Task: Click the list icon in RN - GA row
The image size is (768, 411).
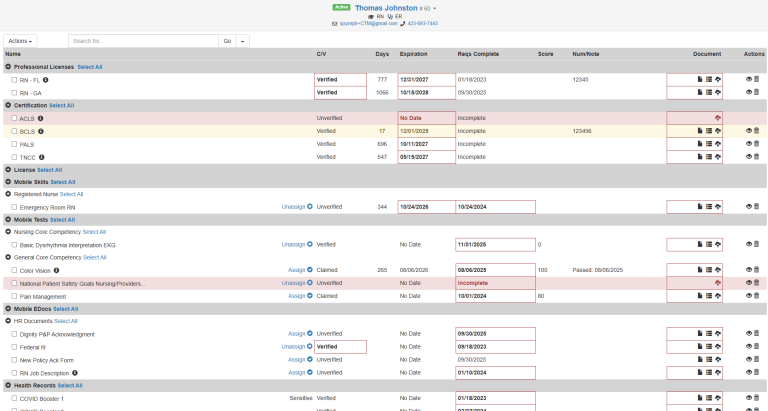Action: 709,92
